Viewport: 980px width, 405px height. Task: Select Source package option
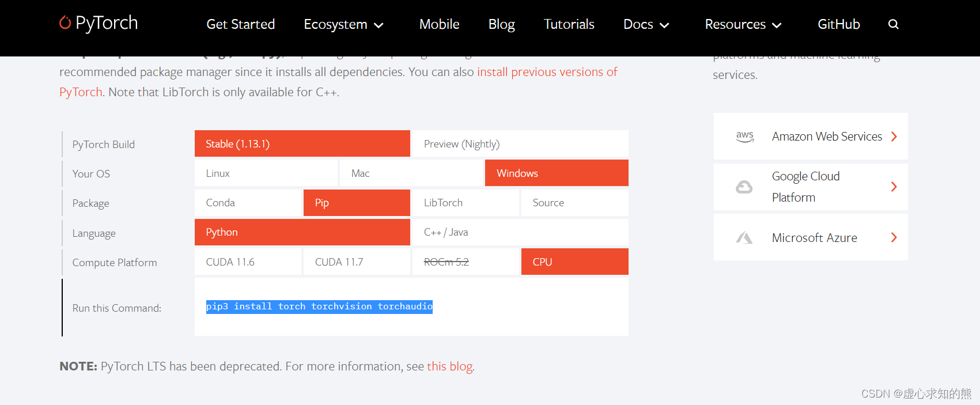pos(575,203)
